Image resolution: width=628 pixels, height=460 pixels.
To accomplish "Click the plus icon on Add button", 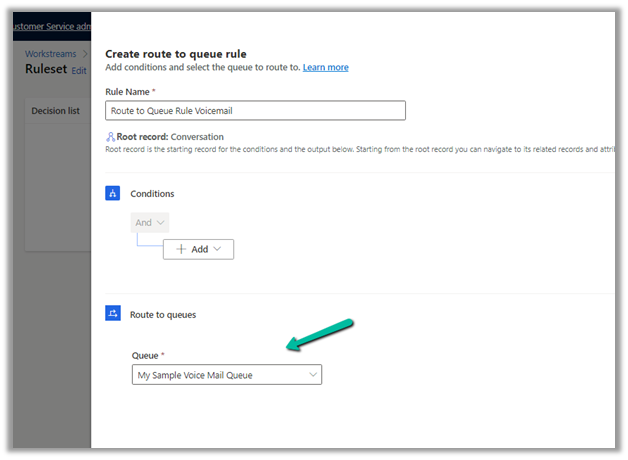I will [181, 249].
